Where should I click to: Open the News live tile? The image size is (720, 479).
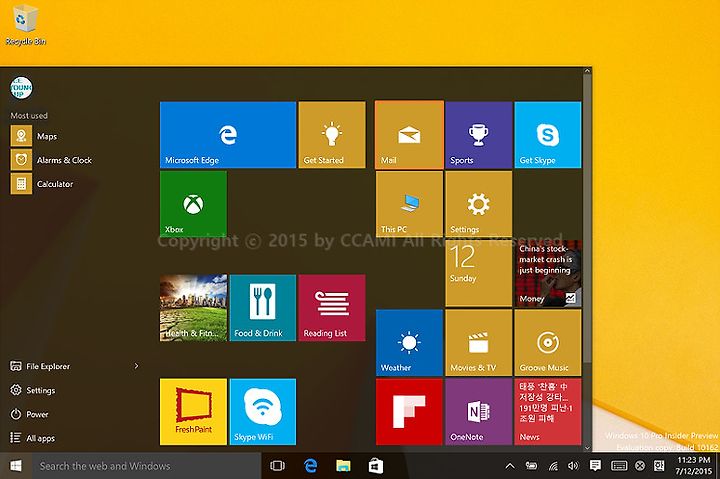[x=548, y=411]
